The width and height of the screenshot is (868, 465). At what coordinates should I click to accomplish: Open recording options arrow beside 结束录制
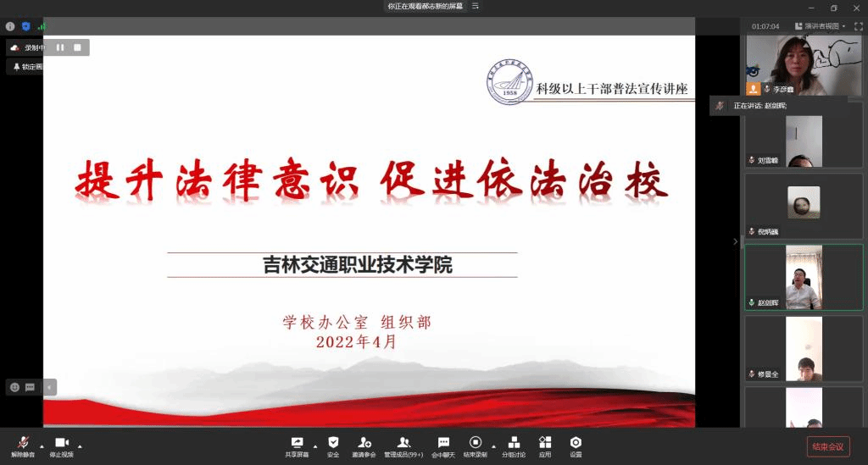point(494,446)
